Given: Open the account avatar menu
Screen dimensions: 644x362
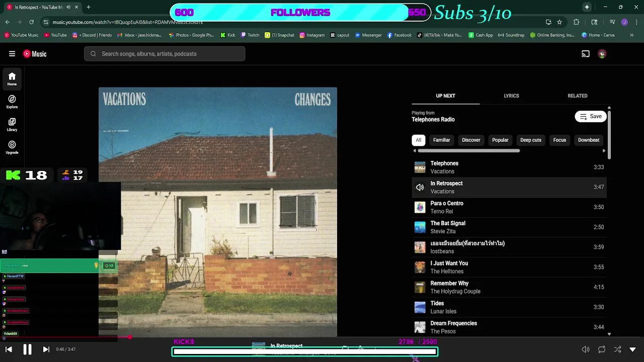Looking at the screenshot, I should click(602, 54).
